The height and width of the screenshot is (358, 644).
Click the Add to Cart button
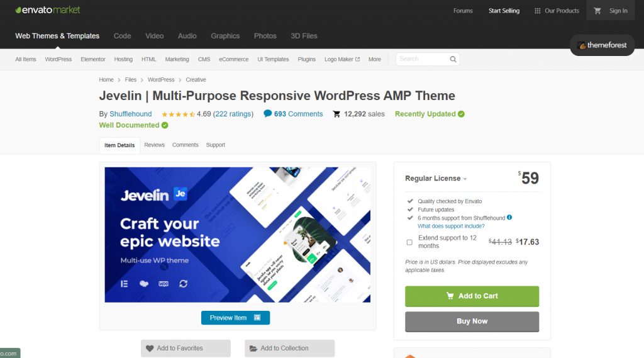[472, 296]
